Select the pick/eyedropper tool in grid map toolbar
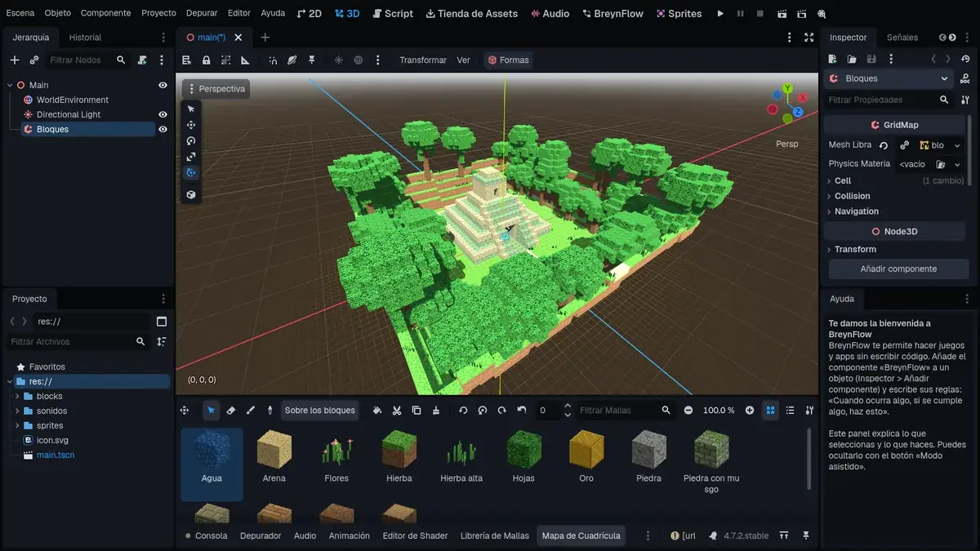 point(270,411)
